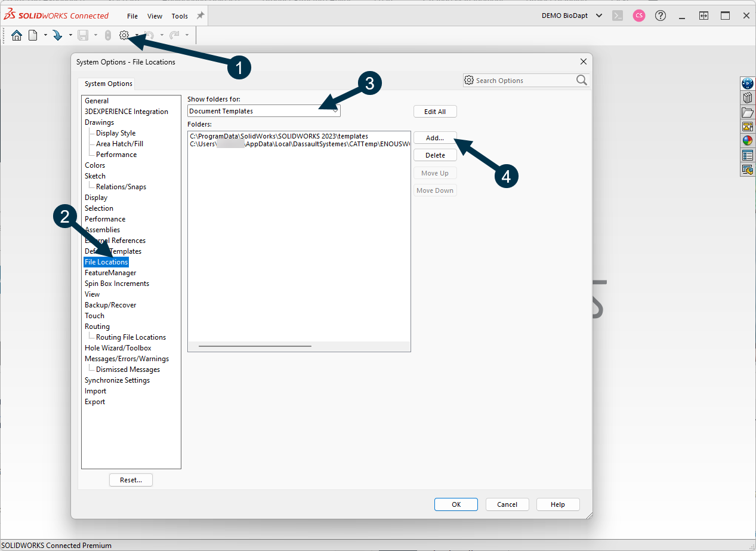Select Drawings in the options tree

pyautogui.click(x=99, y=122)
